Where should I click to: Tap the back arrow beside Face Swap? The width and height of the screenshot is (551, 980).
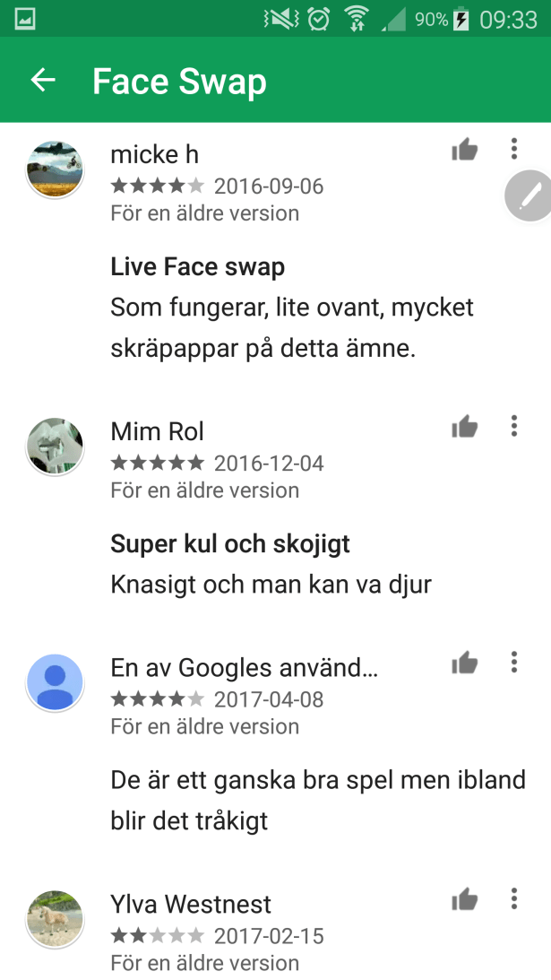(x=43, y=80)
